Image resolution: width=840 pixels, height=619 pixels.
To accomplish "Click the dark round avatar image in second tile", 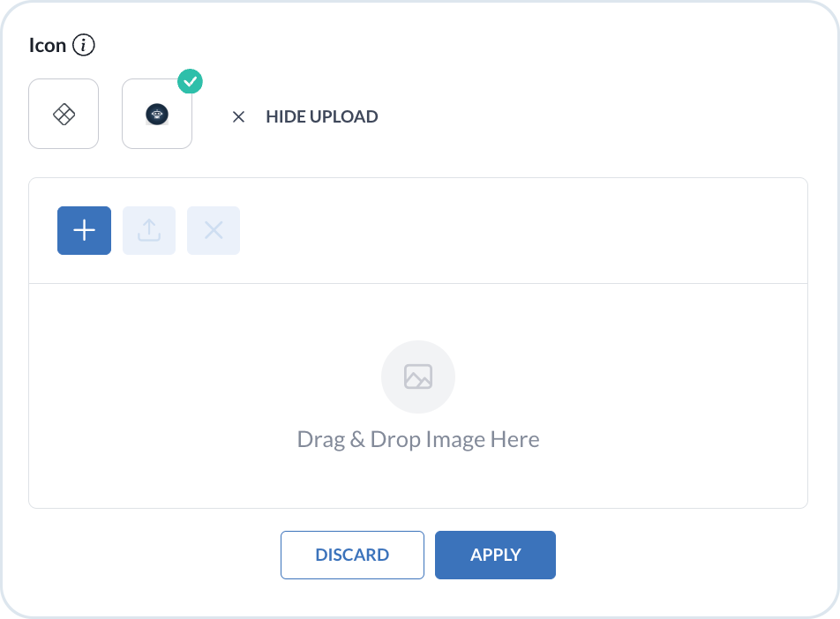I will pyautogui.click(x=157, y=114).
